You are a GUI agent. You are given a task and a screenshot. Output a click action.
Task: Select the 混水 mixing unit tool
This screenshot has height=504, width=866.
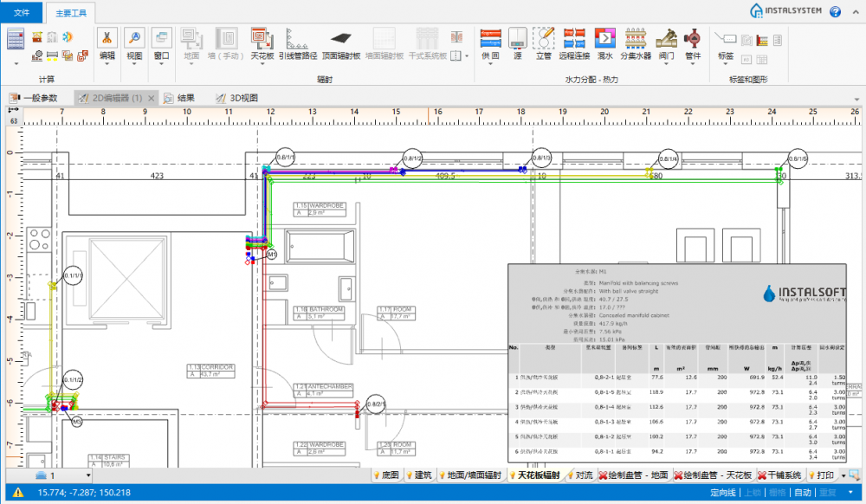tap(604, 39)
